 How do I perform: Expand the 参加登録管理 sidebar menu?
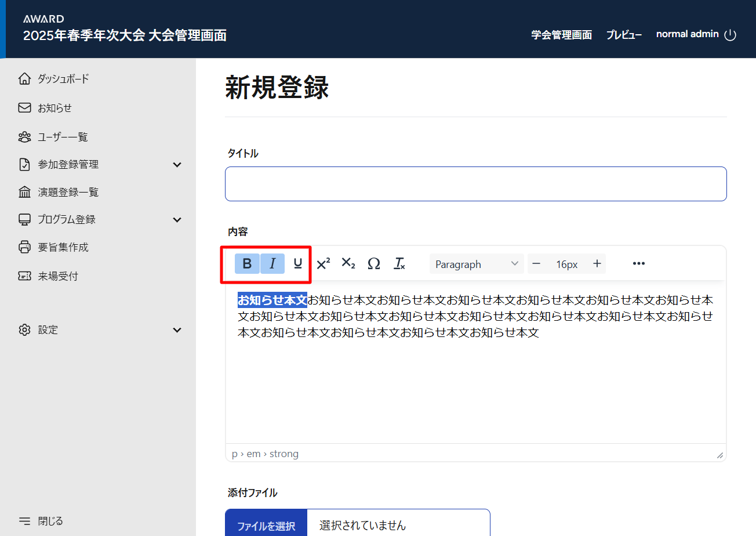[177, 165]
